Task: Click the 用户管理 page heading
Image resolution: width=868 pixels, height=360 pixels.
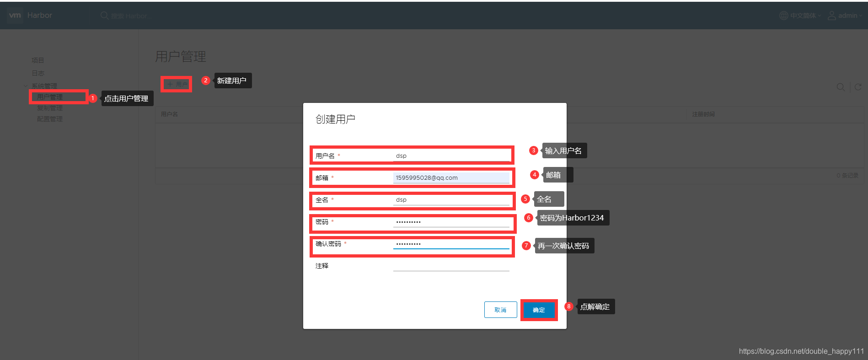Action: coord(181,57)
